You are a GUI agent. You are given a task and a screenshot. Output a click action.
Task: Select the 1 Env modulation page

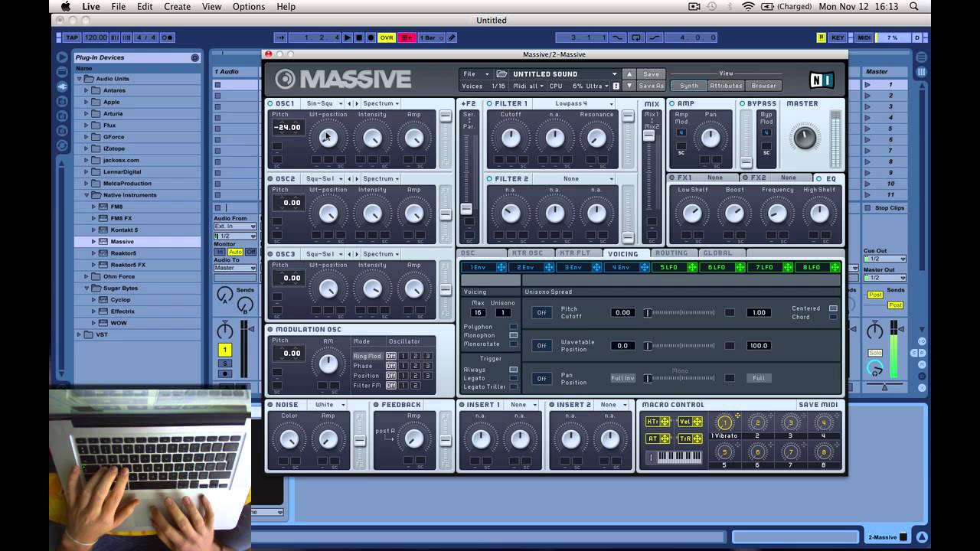(479, 267)
